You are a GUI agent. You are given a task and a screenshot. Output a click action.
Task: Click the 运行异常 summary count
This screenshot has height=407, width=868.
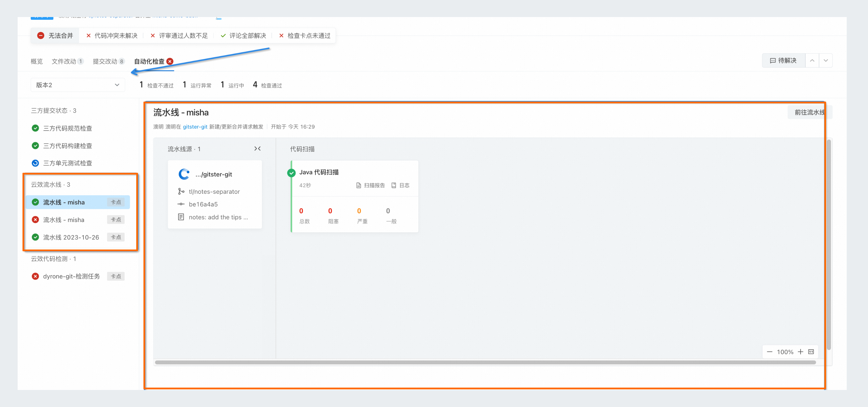[x=197, y=85]
